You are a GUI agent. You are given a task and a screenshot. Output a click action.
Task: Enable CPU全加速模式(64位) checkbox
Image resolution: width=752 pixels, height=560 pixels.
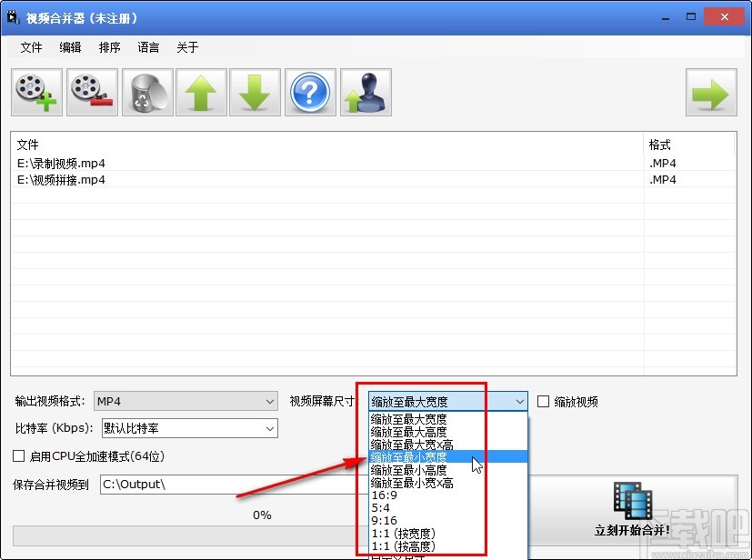tap(16, 456)
